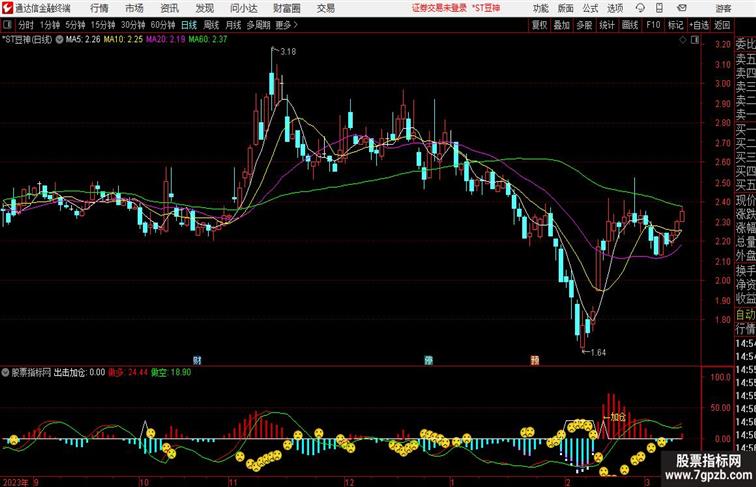This screenshot has width=756, height=487.
Task: Click the MA5: 2.26 indicator label
Action: click(83, 40)
